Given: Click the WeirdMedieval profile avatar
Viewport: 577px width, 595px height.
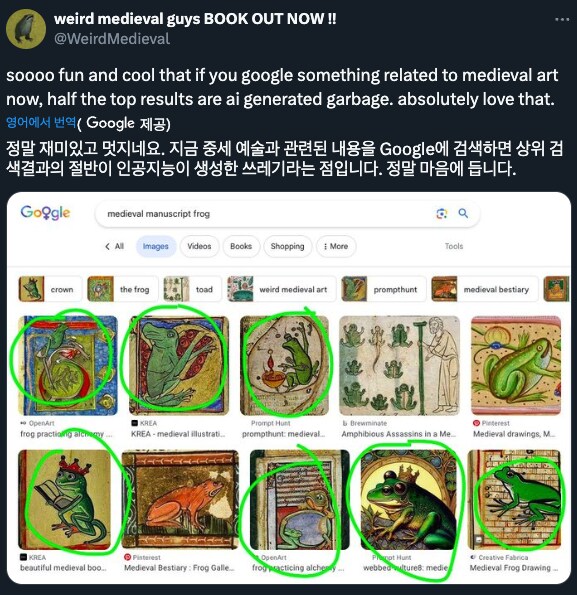Looking at the screenshot, I should [x=25, y=29].
